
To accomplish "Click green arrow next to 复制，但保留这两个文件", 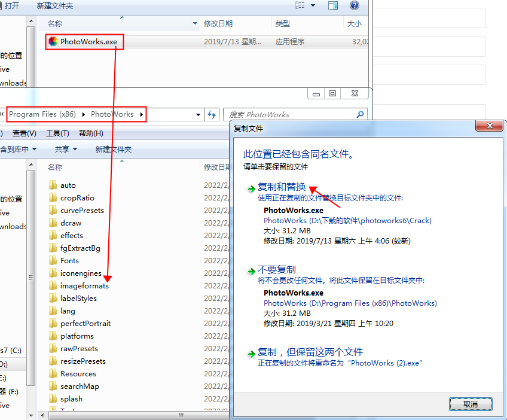I will pyautogui.click(x=251, y=354).
